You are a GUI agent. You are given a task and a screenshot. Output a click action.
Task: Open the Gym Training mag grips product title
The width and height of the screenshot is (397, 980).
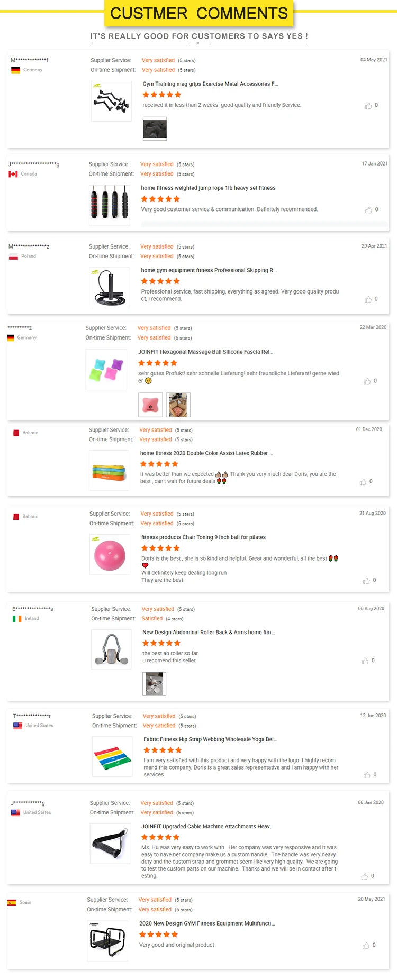click(x=210, y=84)
